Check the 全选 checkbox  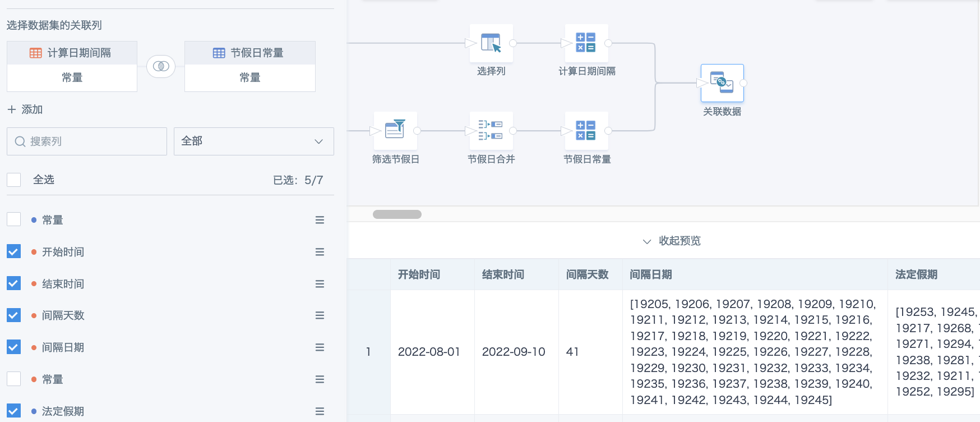[14, 180]
